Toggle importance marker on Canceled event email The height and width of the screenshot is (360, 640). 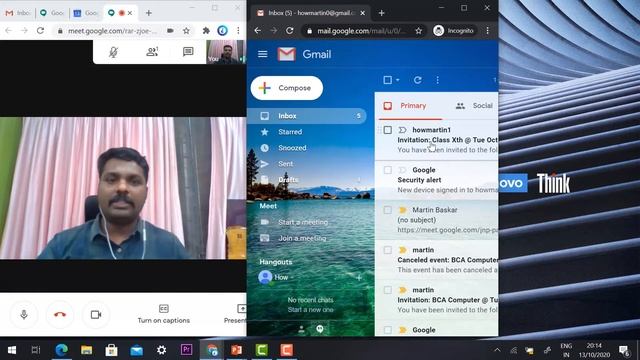[402, 250]
